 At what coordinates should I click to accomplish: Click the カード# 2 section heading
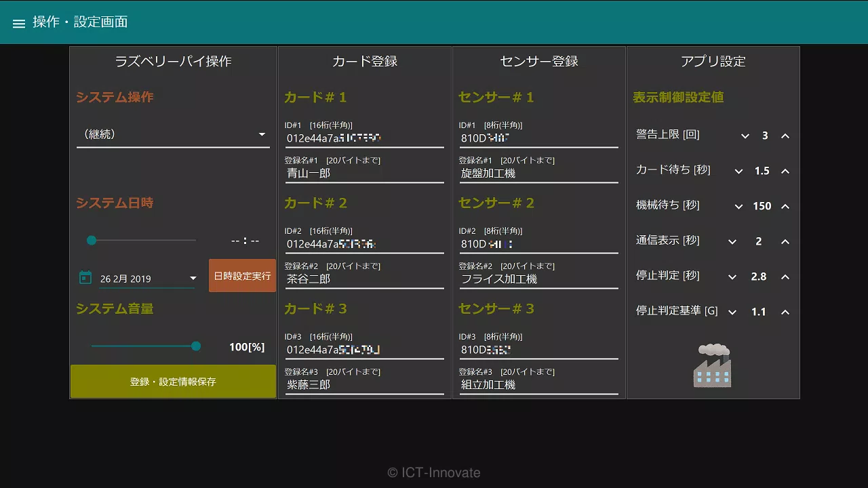[315, 203]
